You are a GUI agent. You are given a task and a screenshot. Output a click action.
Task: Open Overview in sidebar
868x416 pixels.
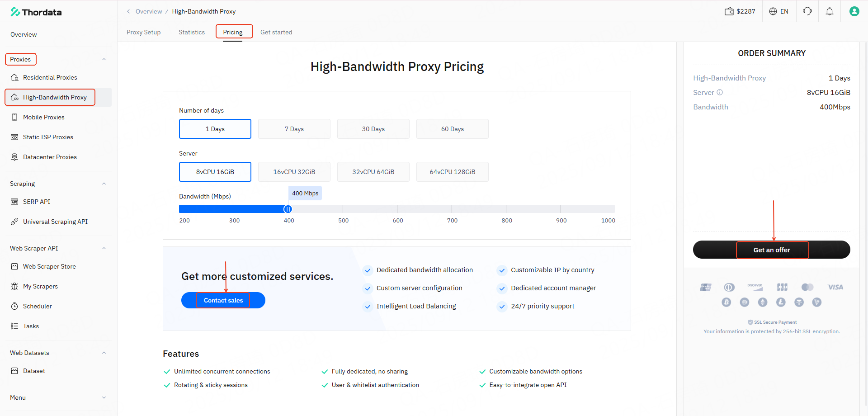(x=24, y=34)
